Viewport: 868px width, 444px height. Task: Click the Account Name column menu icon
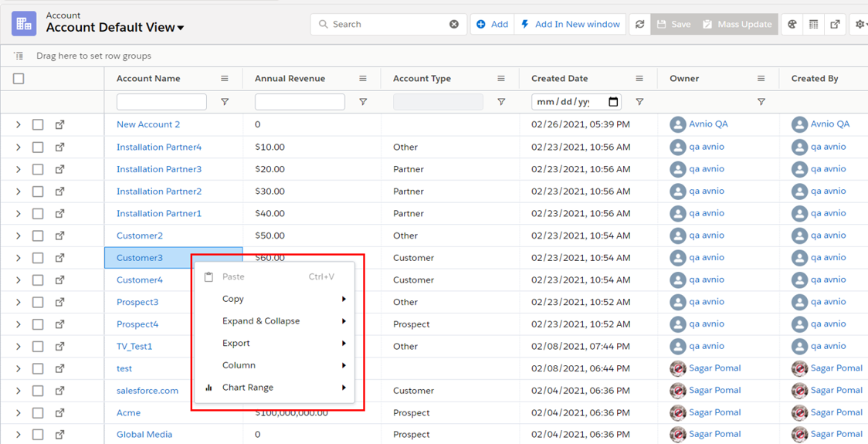coord(225,79)
